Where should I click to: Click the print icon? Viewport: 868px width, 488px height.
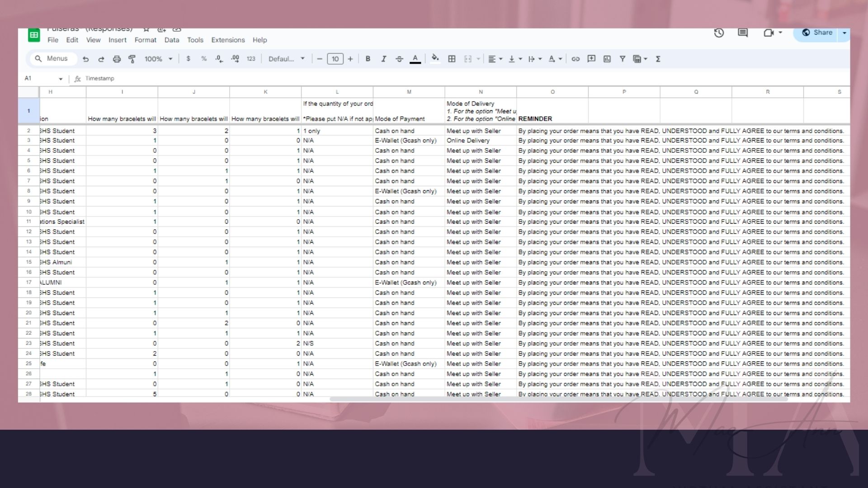[117, 59]
